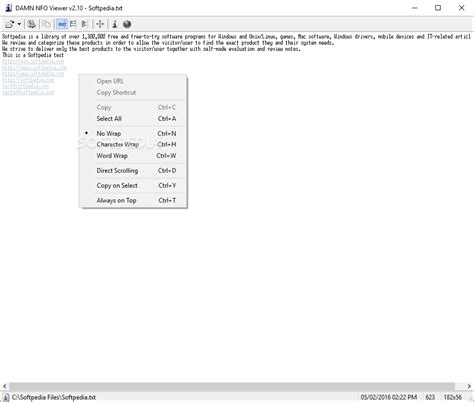Viewport: 474px width, 402px height.
Task: Click the horizontal scrollbar thumb
Action: 232,386
